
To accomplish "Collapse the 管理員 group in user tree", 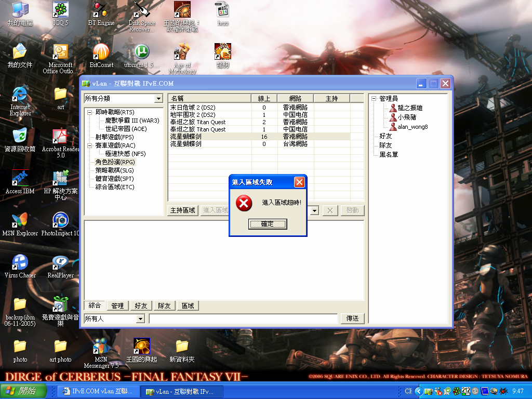I will coord(374,99).
